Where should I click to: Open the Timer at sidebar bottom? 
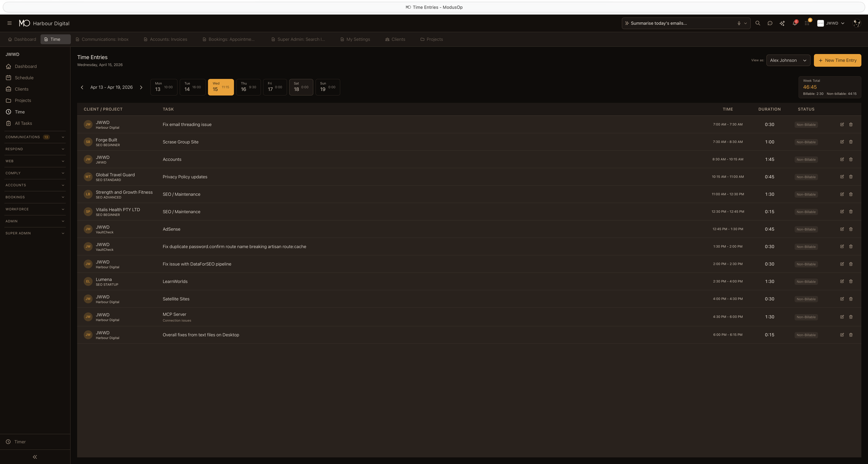tap(20, 441)
